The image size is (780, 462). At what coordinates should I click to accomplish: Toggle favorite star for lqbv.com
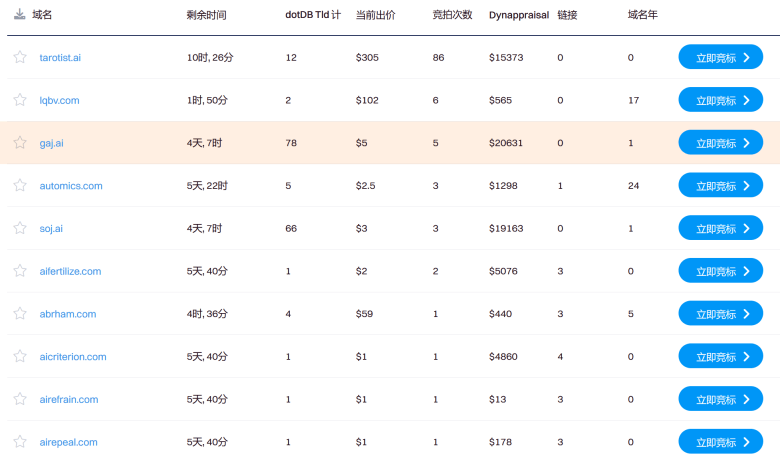[x=20, y=100]
